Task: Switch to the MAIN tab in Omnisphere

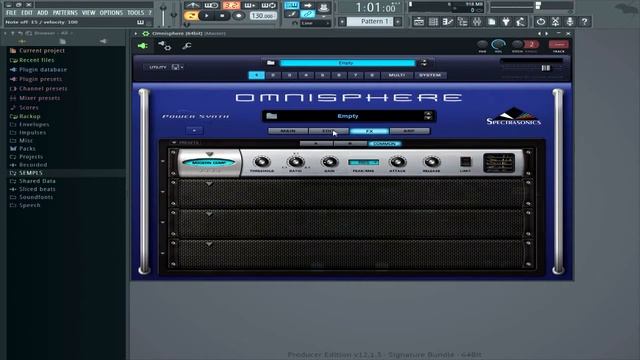Action: (288, 131)
